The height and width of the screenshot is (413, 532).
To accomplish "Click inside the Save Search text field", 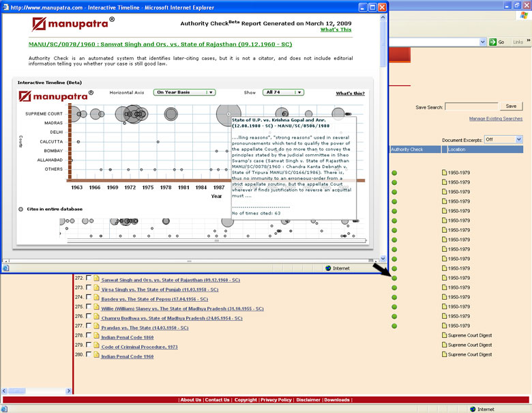I will pos(471,106).
